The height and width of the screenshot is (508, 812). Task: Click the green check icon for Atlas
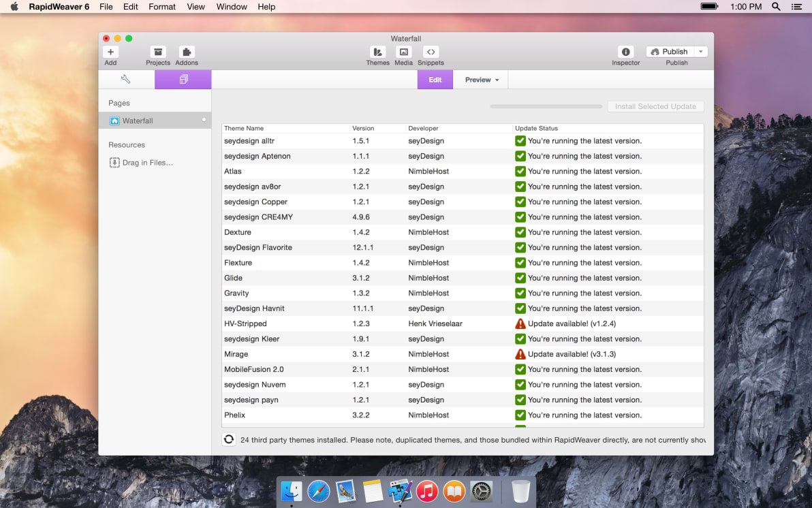click(x=520, y=172)
